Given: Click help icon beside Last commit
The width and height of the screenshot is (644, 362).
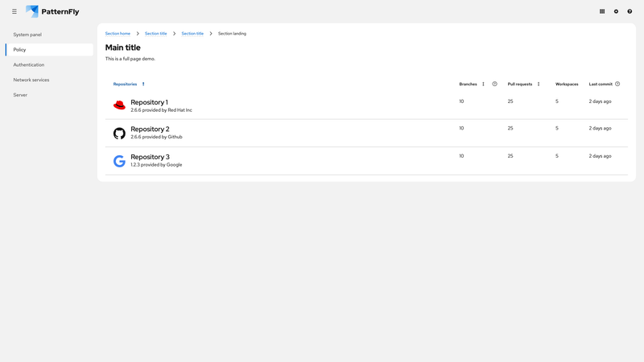Looking at the screenshot, I should [x=617, y=84].
